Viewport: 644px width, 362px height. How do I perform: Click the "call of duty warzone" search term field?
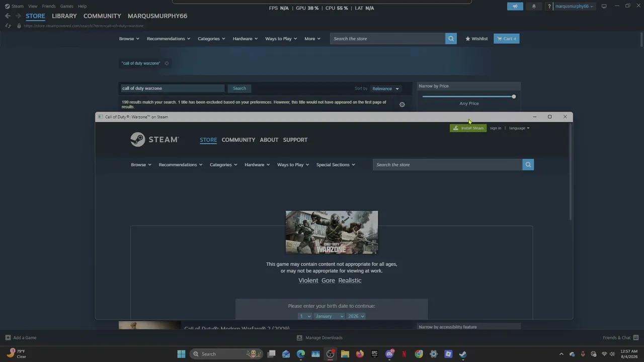click(x=173, y=88)
